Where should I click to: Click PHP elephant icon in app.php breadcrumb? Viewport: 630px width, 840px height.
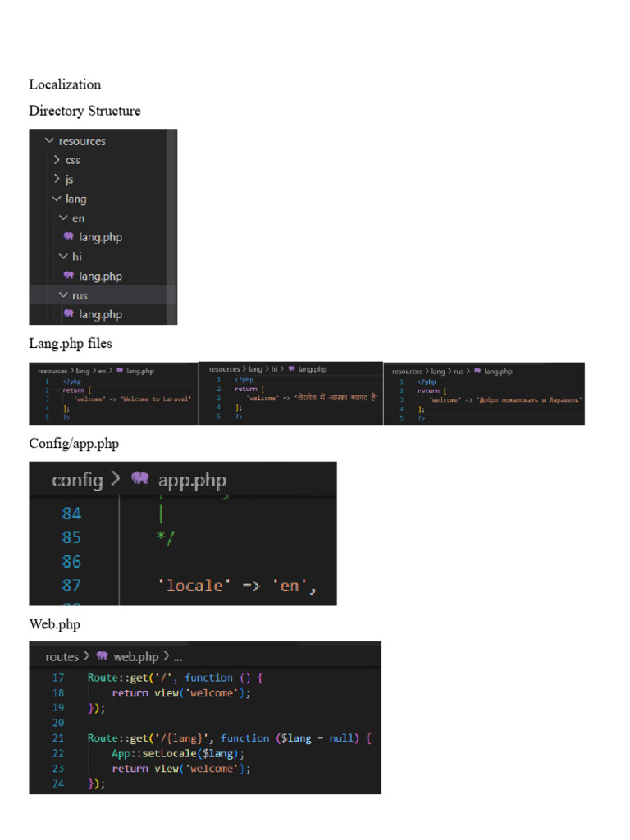click(140, 478)
